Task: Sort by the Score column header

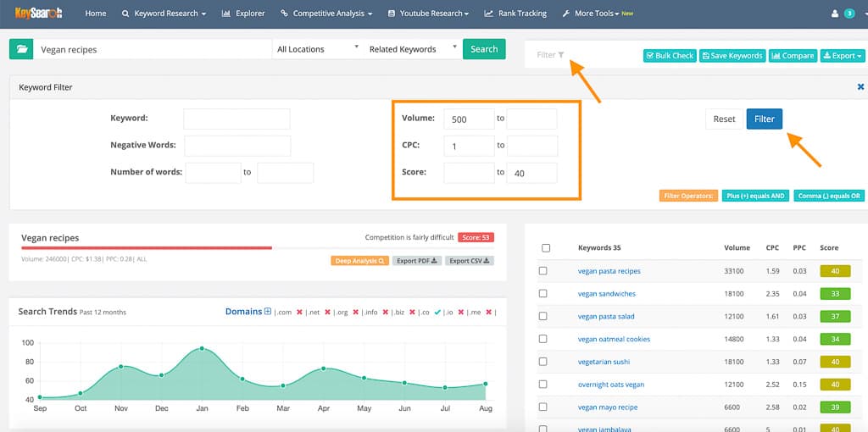Action: click(x=829, y=248)
